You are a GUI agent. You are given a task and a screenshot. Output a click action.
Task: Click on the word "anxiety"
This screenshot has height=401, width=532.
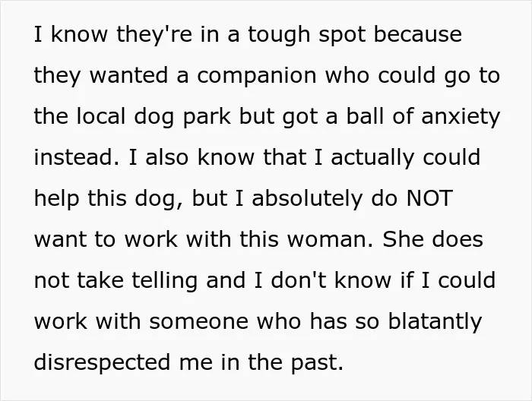click(461, 118)
